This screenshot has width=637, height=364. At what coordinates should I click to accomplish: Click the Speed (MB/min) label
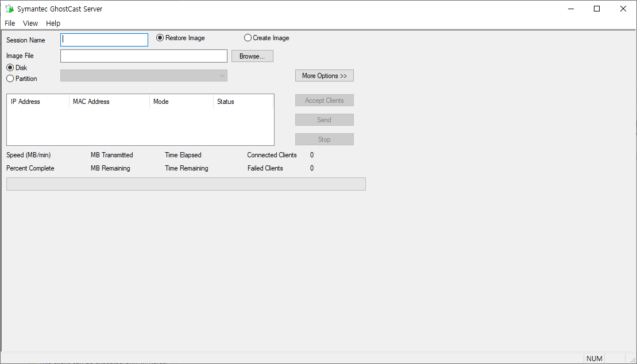[x=29, y=155]
